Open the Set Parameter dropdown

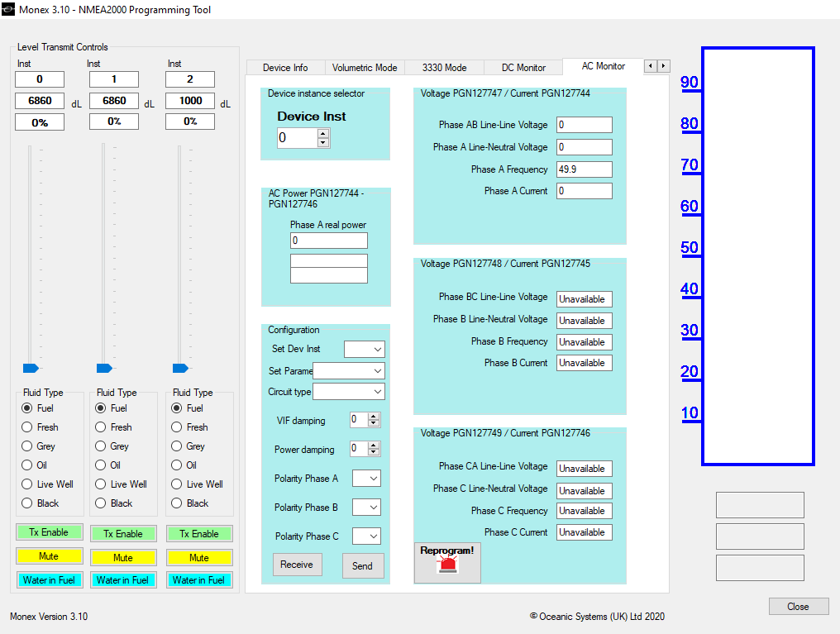(x=349, y=370)
